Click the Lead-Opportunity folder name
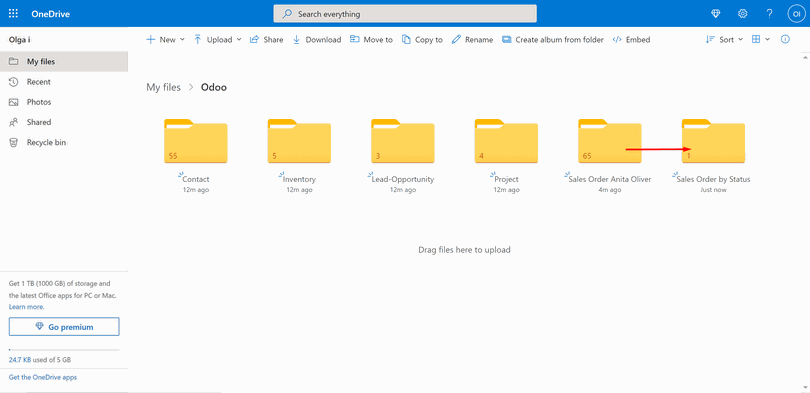Viewport: 810px width, 393px height. [403, 180]
